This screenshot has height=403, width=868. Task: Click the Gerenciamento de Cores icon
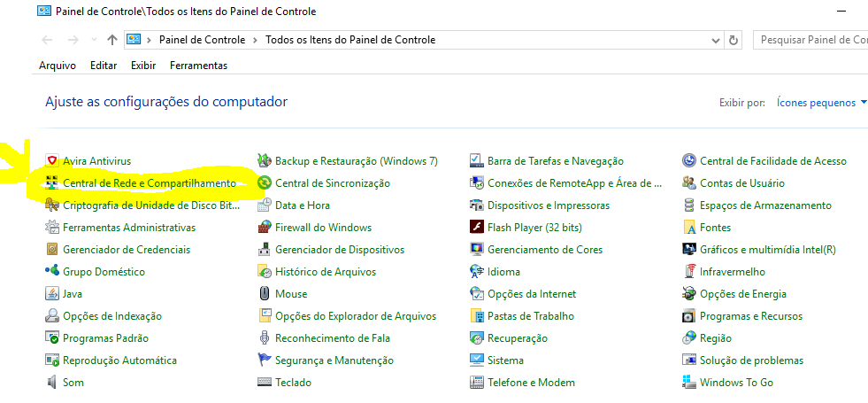tap(477, 250)
